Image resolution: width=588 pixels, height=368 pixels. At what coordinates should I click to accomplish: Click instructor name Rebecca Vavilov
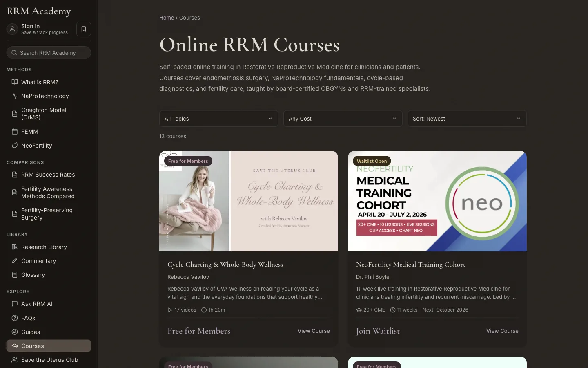click(188, 277)
